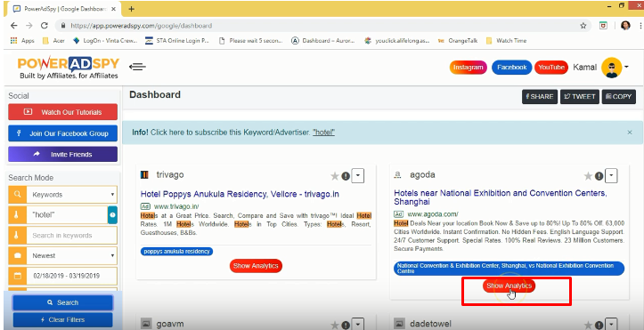The image size is (644, 330).
Task: Open the Keywords search mode dropdown
Action: [x=72, y=195]
